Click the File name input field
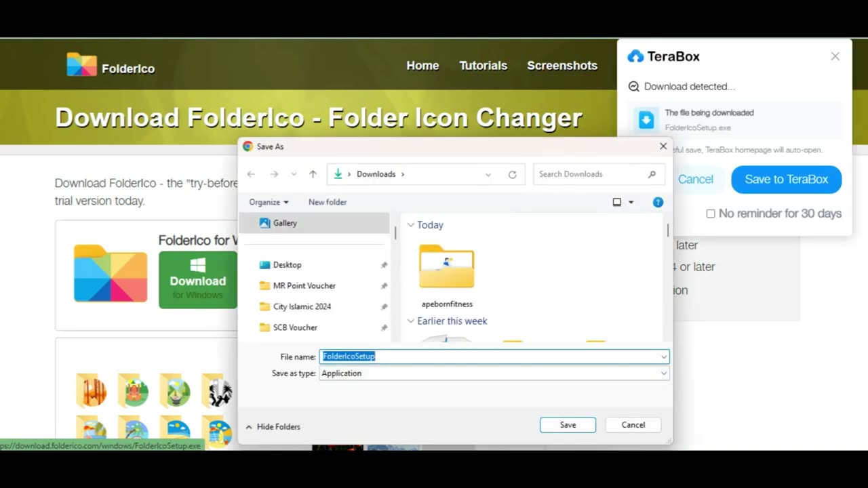 tap(494, 357)
